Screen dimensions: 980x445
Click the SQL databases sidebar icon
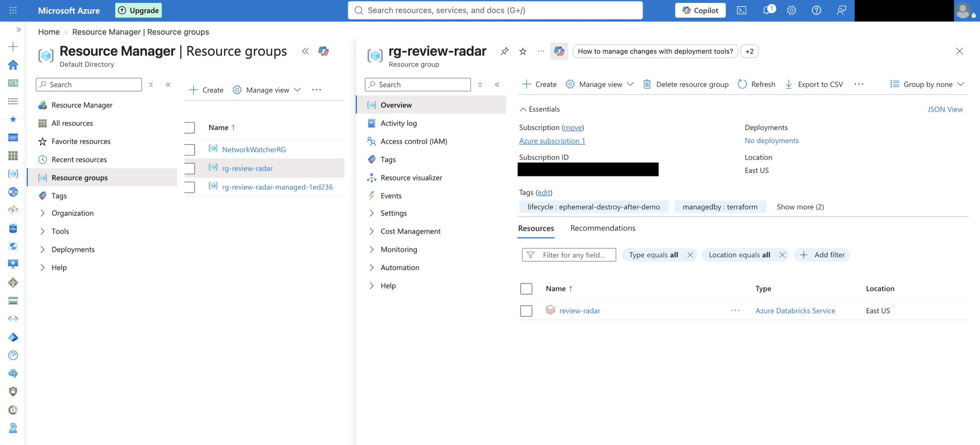(13, 228)
